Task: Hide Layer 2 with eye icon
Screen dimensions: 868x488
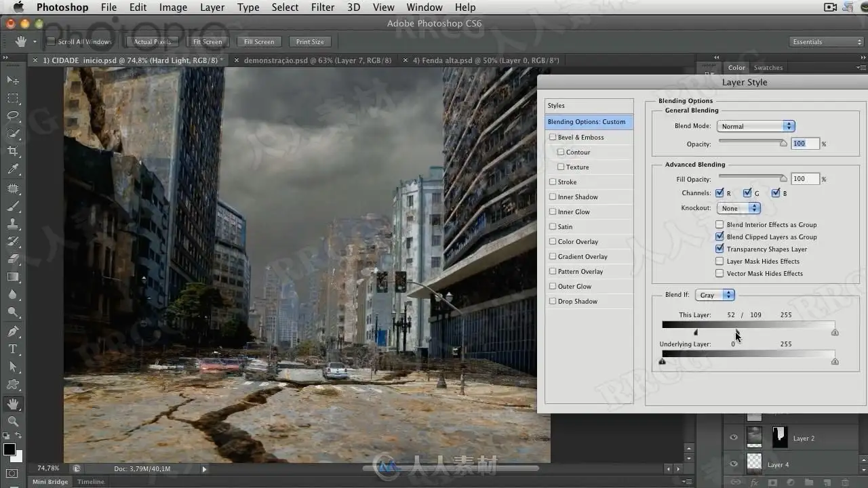Action: point(733,438)
